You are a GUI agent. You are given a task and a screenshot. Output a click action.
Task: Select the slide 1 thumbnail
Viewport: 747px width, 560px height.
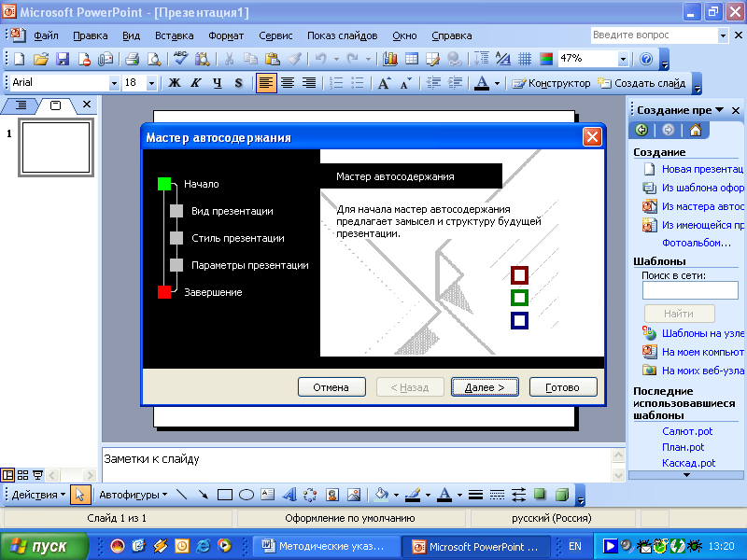click(56, 147)
